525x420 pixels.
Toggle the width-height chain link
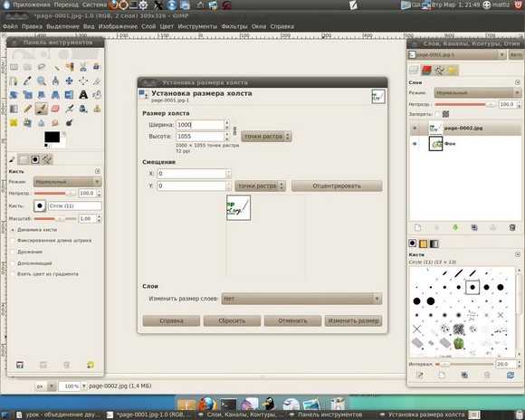pyautogui.click(x=234, y=130)
